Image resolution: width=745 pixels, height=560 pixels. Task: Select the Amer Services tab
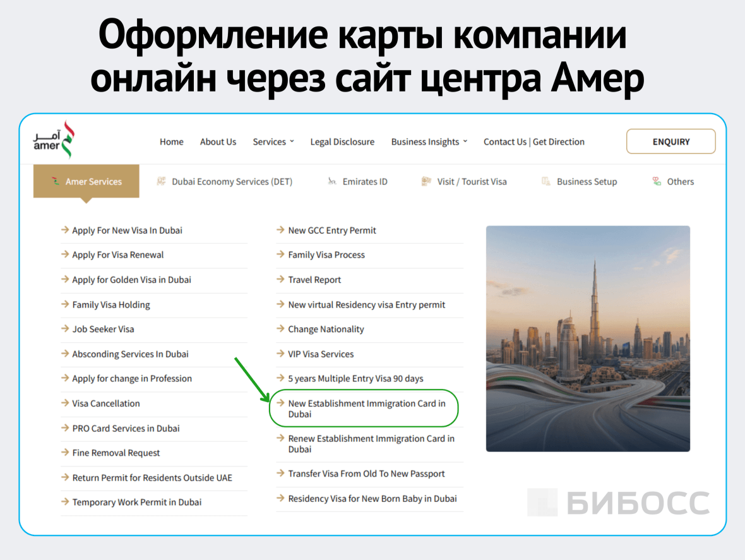pyautogui.click(x=86, y=181)
